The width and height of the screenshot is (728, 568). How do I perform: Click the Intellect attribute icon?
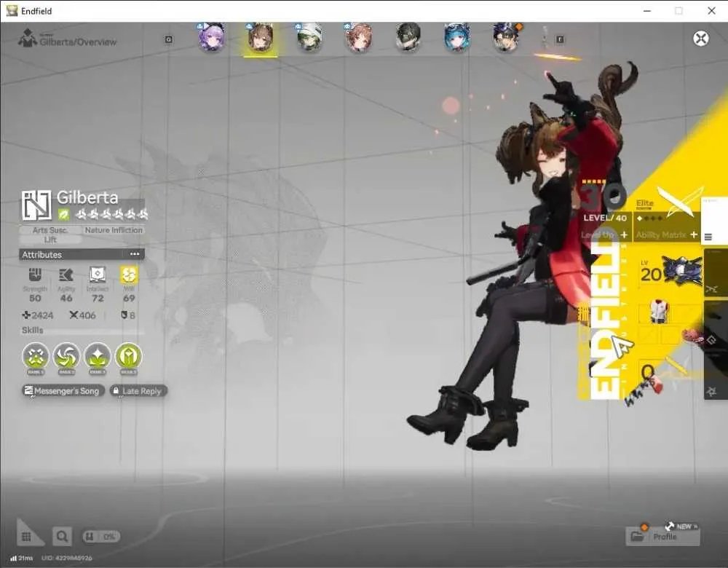point(98,275)
